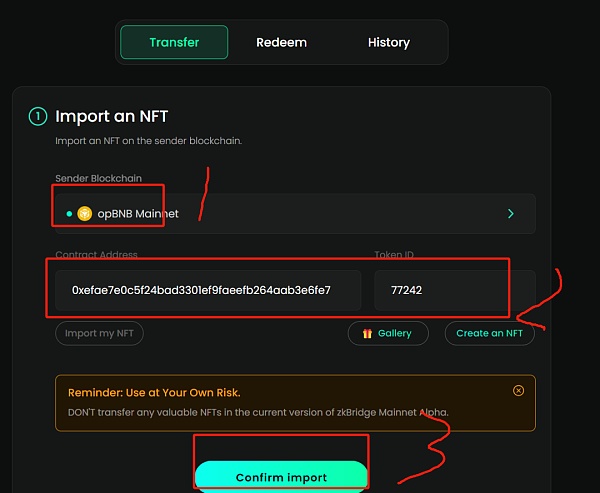Click the Token ID field showing 77242
Viewport: 600px width, 493px height.
[454, 290]
